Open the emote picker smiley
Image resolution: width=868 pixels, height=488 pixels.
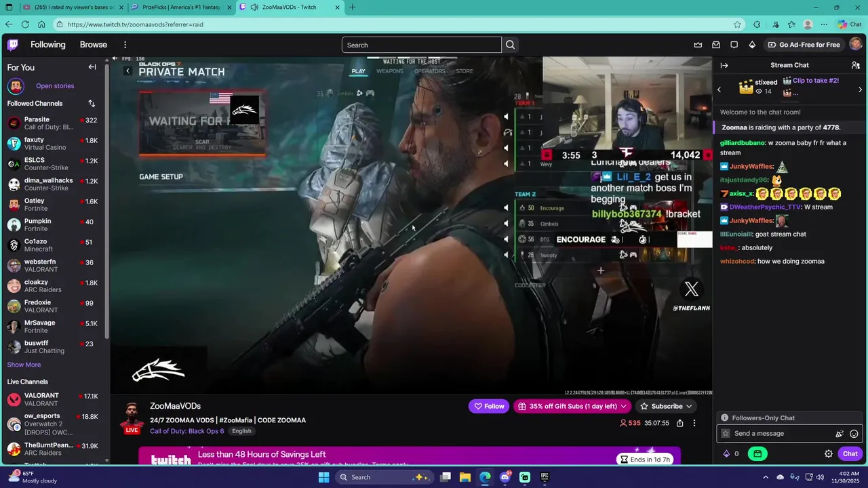point(854,434)
